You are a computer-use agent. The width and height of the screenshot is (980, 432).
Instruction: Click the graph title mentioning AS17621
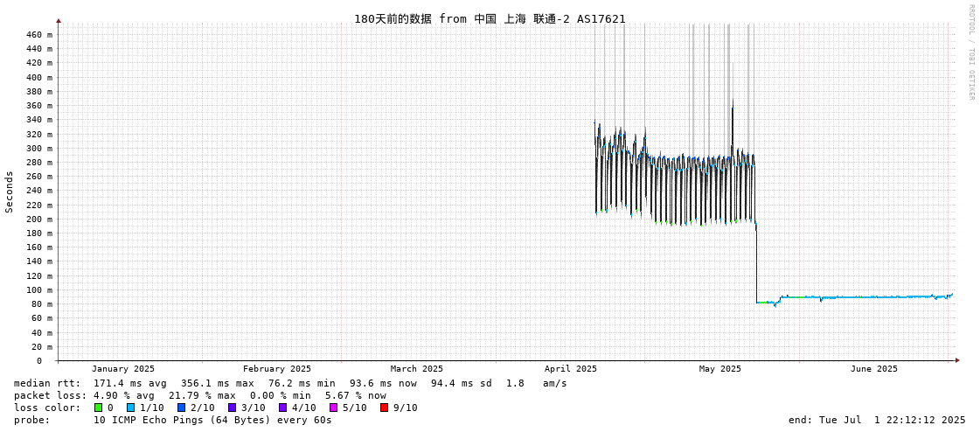click(490, 18)
